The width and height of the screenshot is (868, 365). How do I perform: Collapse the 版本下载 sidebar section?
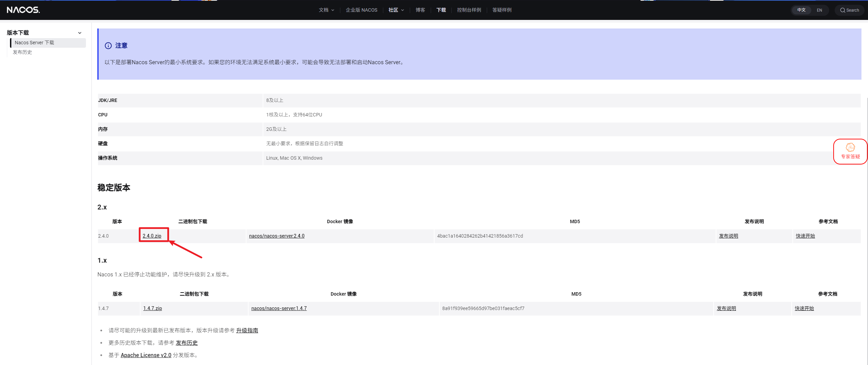click(80, 33)
